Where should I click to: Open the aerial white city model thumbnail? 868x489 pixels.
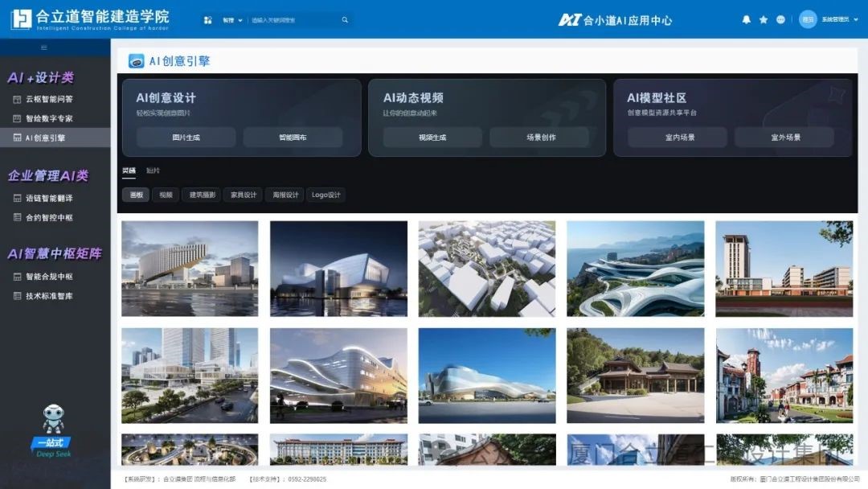click(487, 269)
